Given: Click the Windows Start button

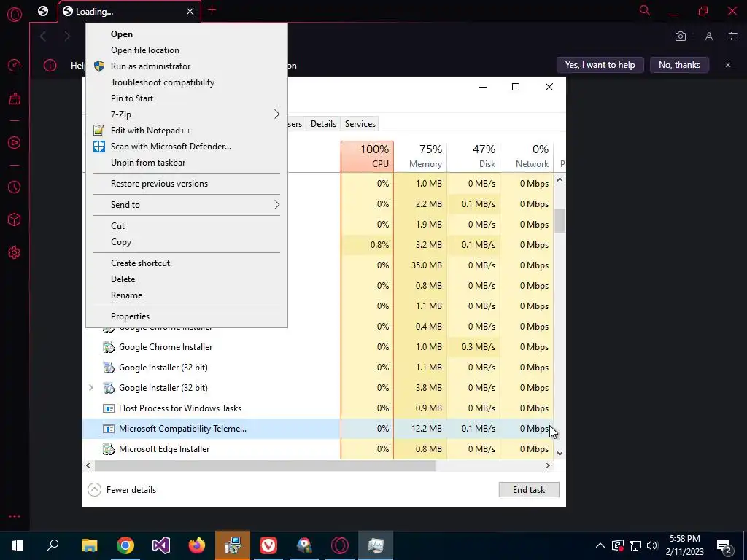Looking at the screenshot, I should pos(18,545).
